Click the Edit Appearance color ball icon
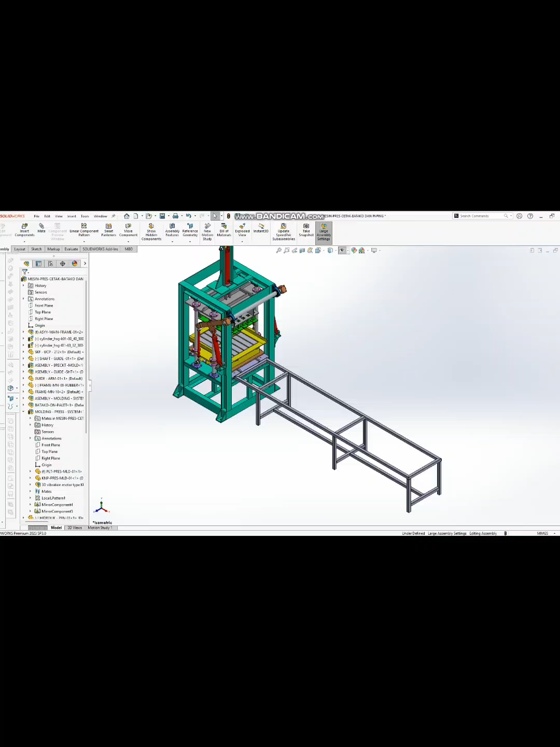Image resolution: width=560 pixels, height=747 pixels. [354, 251]
